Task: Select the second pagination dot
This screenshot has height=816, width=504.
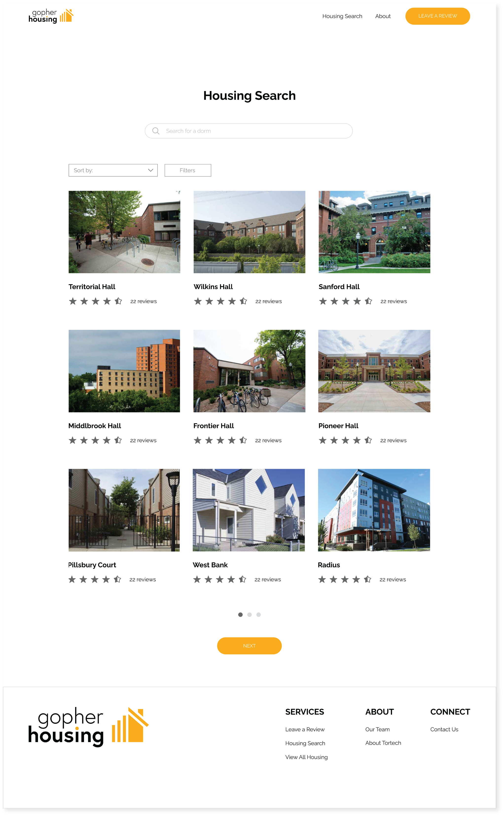Action: (249, 614)
